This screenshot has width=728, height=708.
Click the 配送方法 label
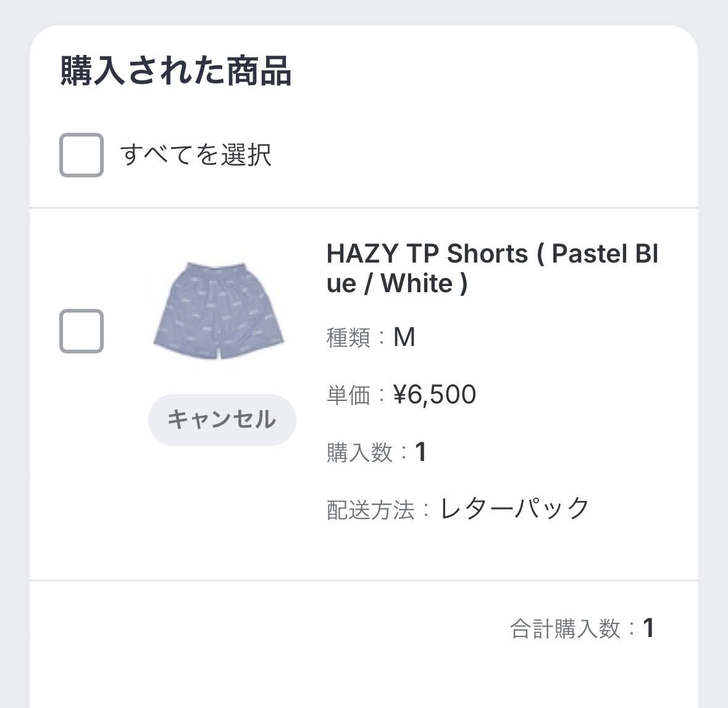click(370, 510)
